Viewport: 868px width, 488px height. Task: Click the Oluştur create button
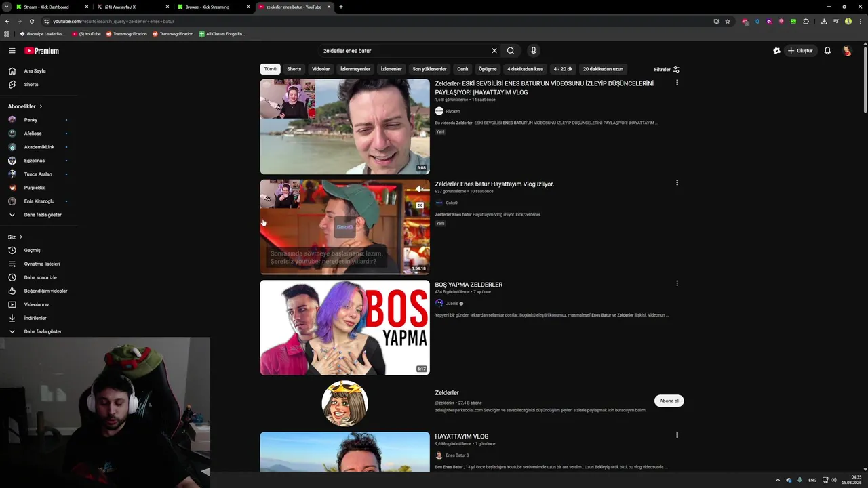800,51
